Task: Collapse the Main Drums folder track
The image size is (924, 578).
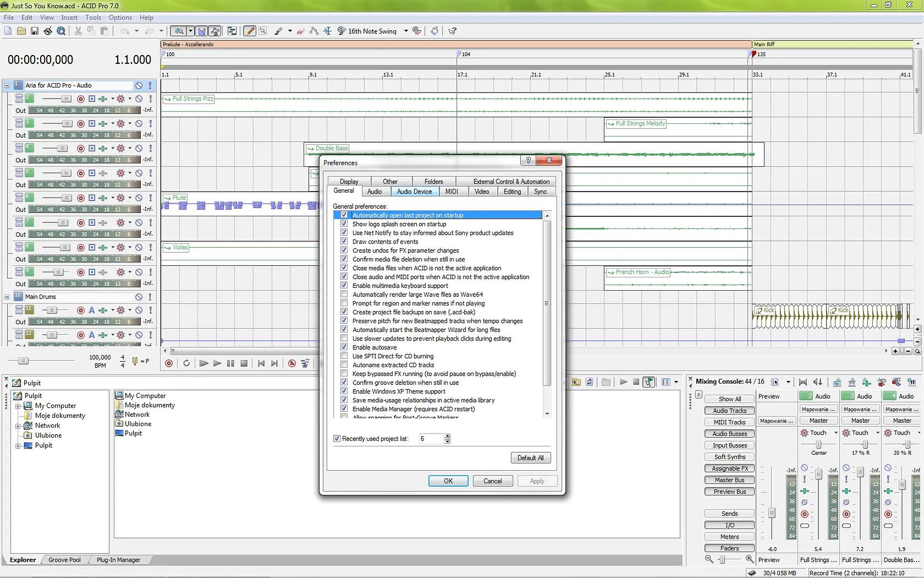Action: coord(7,297)
